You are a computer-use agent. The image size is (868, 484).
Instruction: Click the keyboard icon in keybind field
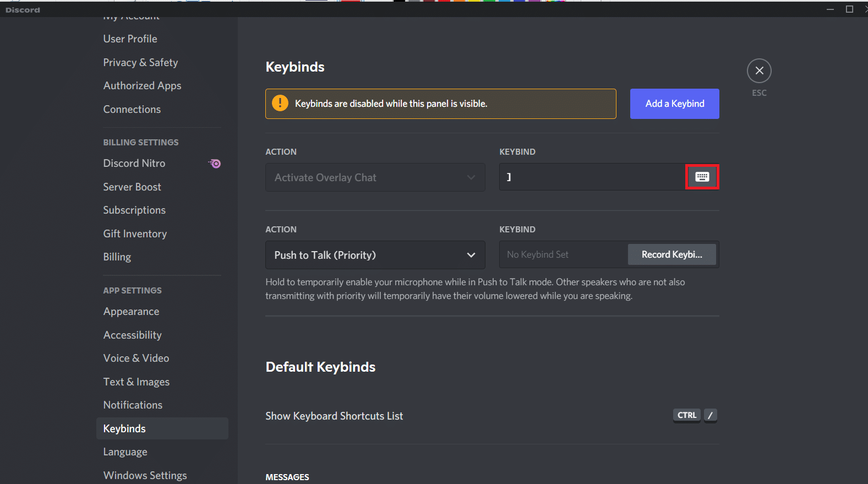tap(702, 177)
